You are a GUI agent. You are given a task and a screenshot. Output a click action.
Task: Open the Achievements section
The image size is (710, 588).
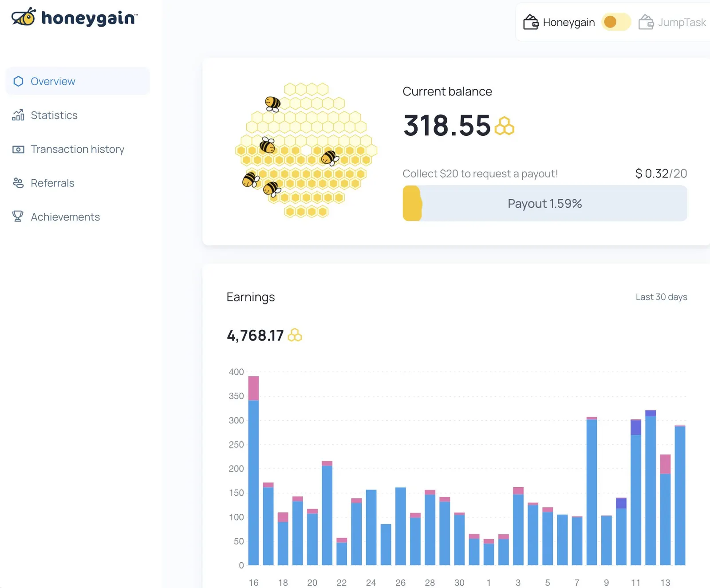pos(65,217)
